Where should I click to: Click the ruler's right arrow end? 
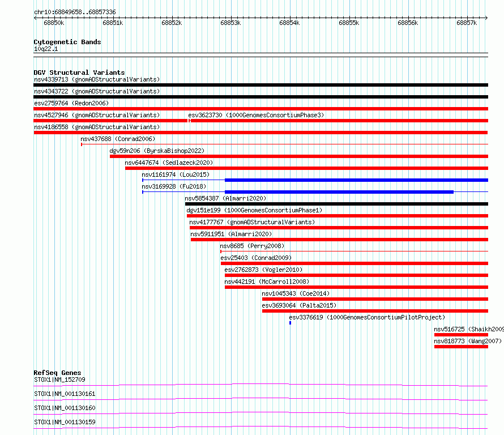tap(486, 18)
